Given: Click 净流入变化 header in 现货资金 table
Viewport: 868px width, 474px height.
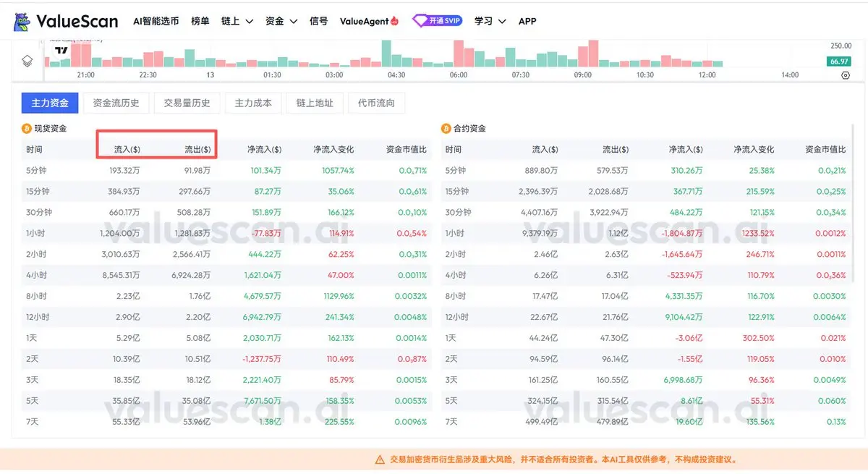Looking at the screenshot, I should click(333, 150).
